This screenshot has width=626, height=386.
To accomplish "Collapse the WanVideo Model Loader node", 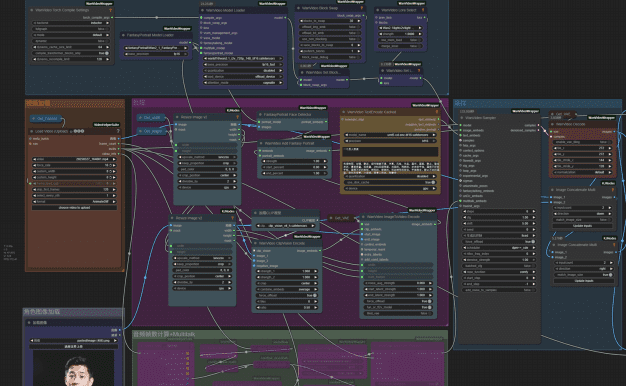I will coord(202,10).
